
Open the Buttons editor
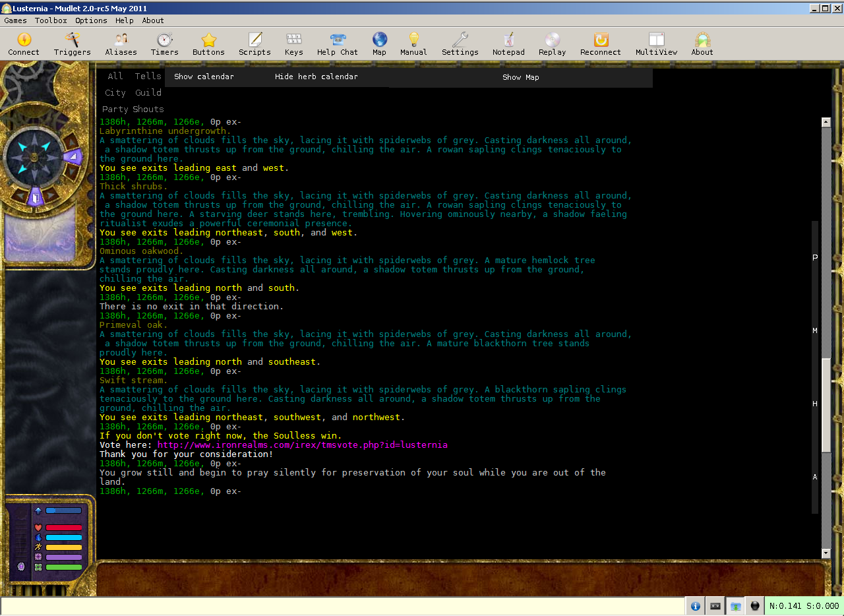coord(209,44)
